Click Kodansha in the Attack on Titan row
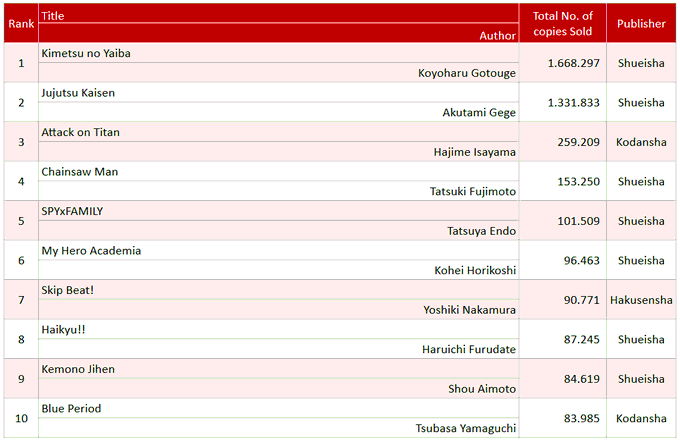This screenshot has width=680, height=442. (641, 142)
